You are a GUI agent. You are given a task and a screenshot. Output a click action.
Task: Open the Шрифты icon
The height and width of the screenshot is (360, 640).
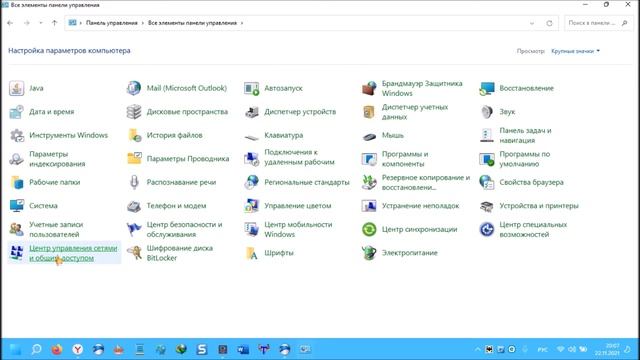[251, 253]
